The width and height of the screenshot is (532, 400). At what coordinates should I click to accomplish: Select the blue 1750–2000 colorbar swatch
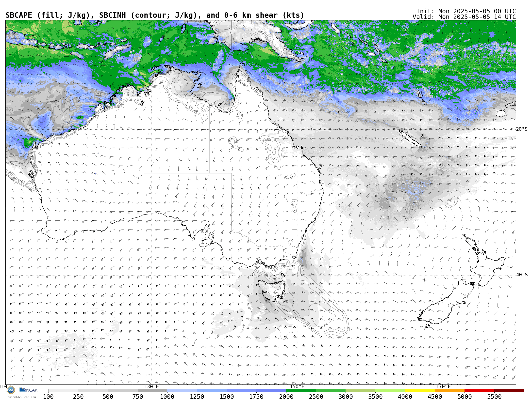[271, 391]
